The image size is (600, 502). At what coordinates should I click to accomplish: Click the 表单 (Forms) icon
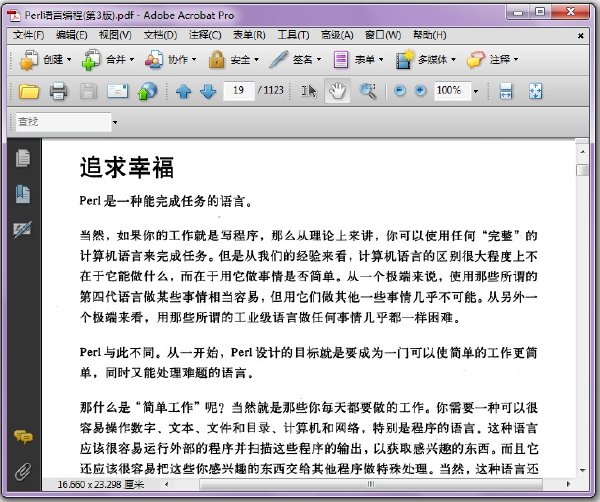pos(341,60)
